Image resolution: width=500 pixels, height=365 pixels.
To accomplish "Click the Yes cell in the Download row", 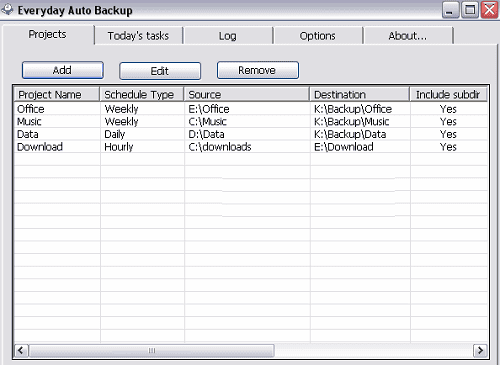I will tap(448, 147).
